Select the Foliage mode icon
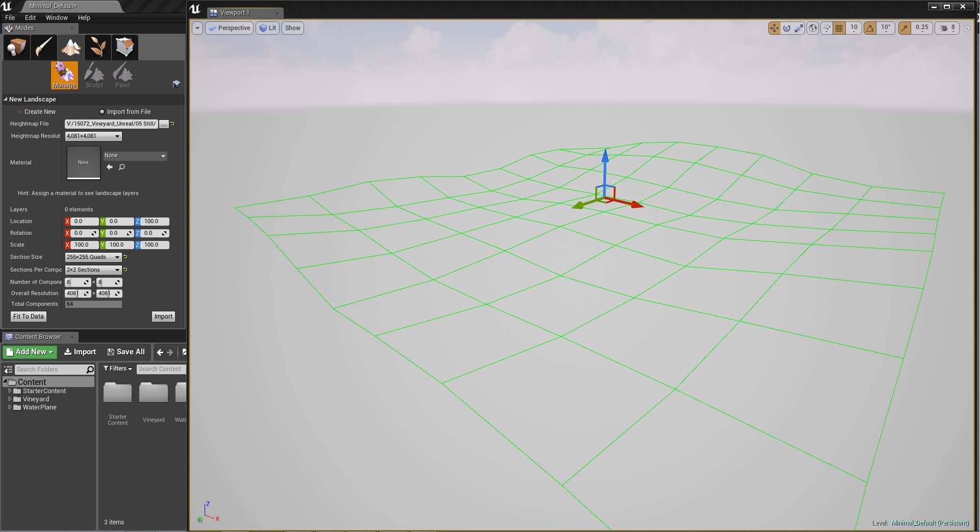The image size is (980, 532). 98,47
